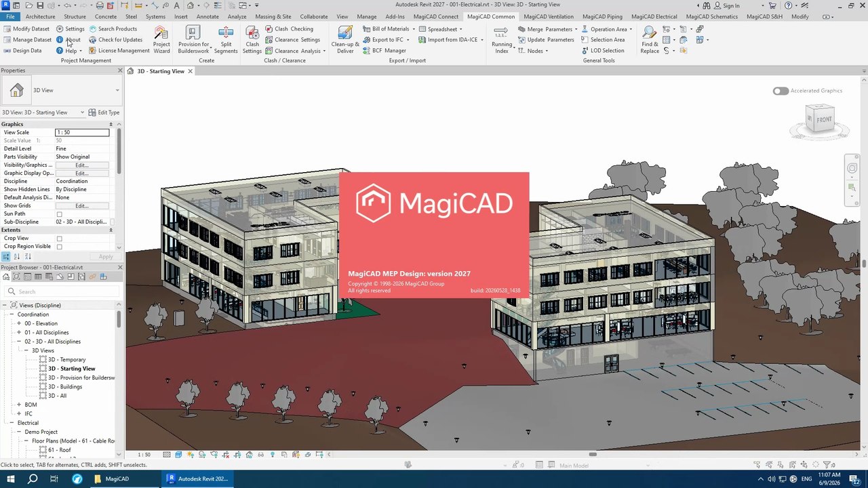Click Edit for Graphic Display Options
Screen dimensions: 868x488
click(x=81, y=174)
